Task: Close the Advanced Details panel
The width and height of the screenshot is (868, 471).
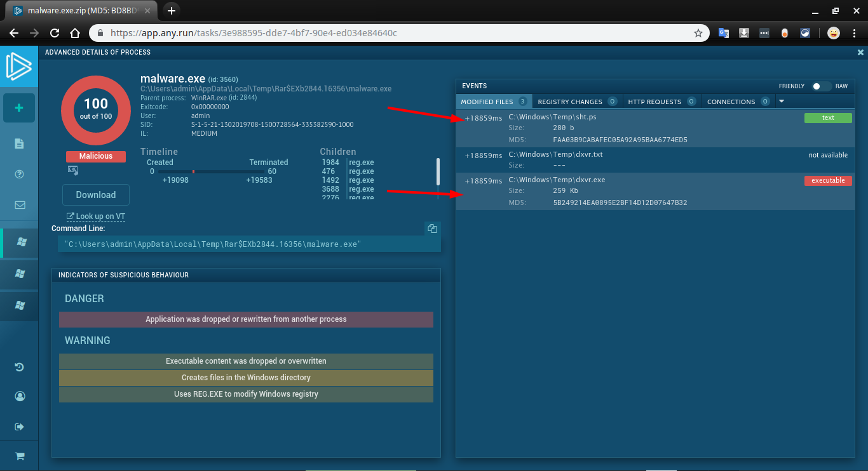Action: coord(860,53)
